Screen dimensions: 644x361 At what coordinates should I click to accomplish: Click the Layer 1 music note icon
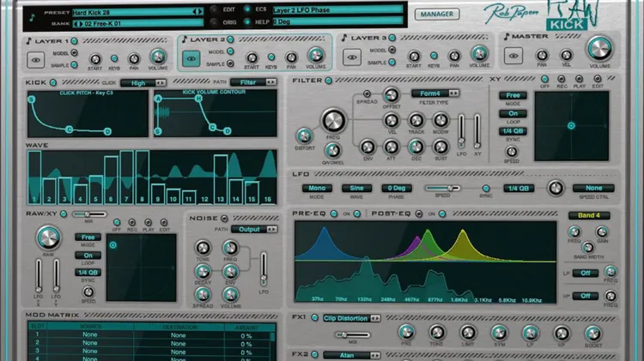28,40
